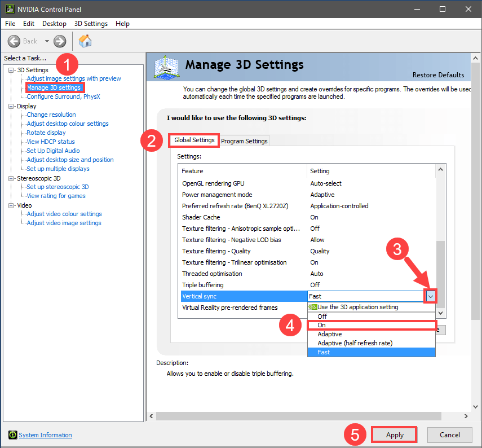Click the Back arrow icon
The width and height of the screenshot is (482, 448).
[x=14, y=41]
